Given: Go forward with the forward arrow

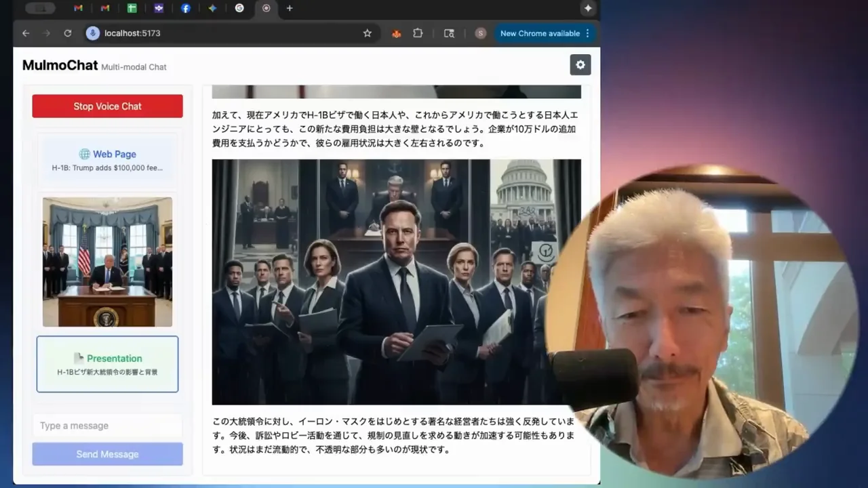Looking at the screenshot, I should point(47,33).
